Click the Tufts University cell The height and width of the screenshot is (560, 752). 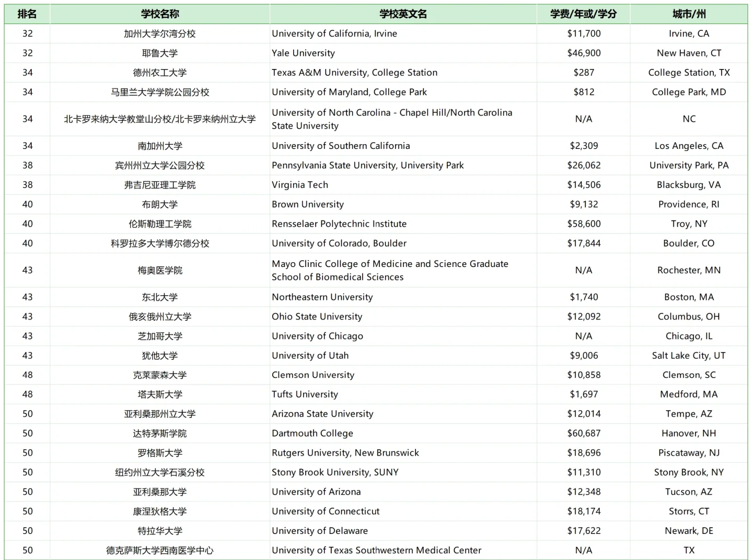coord(305,394)
